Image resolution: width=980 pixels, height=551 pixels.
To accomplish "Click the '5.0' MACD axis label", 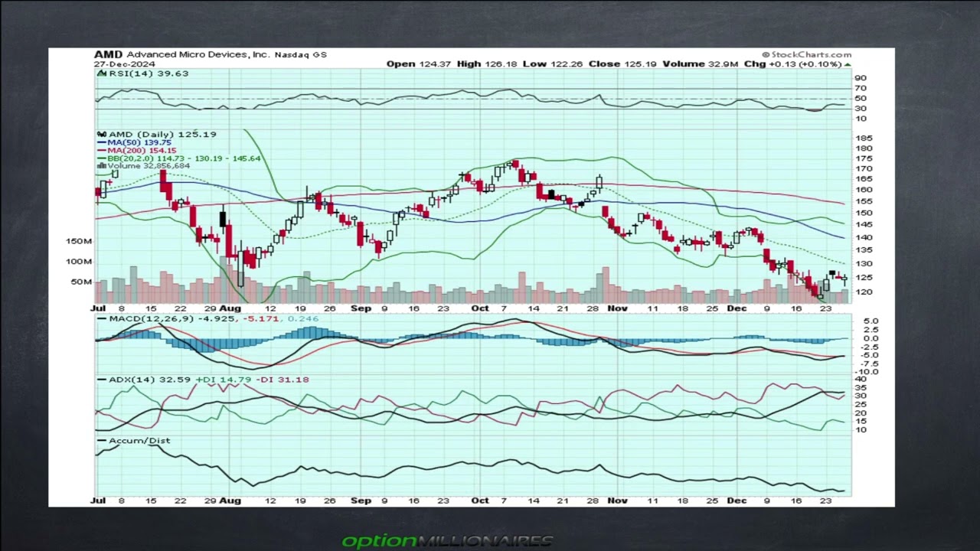I will (x=871, y=321).
